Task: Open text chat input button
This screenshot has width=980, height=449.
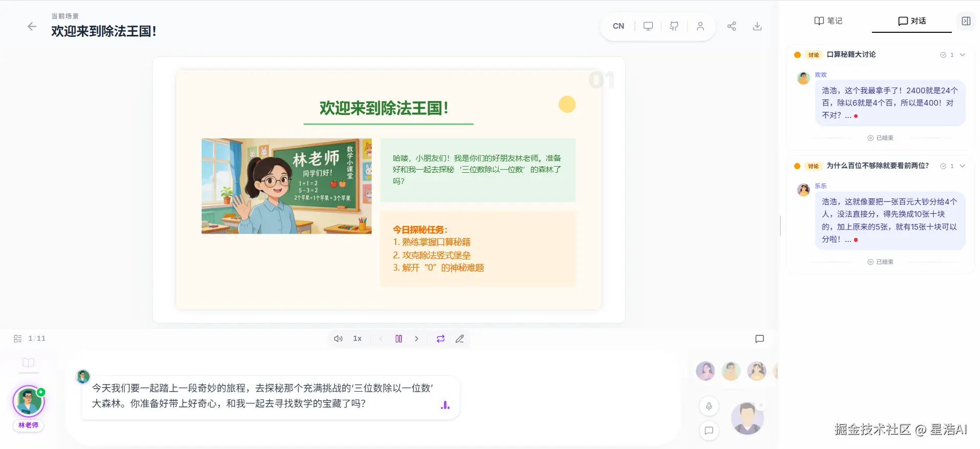Action: click(x=709, y=431)
